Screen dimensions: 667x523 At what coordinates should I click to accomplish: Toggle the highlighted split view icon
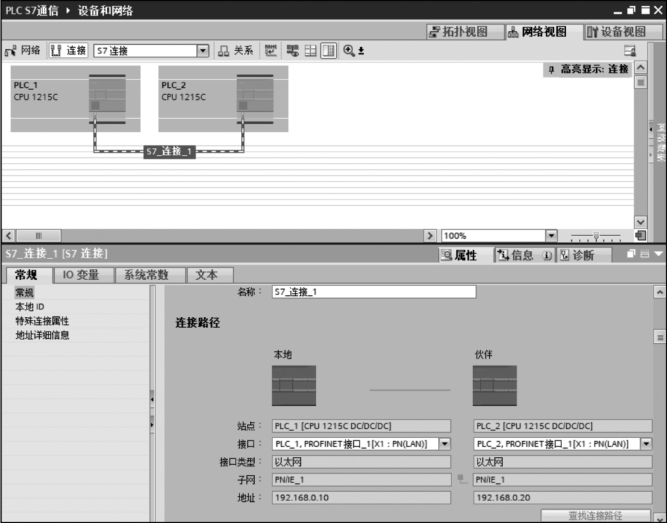click(x=328, y=51)
